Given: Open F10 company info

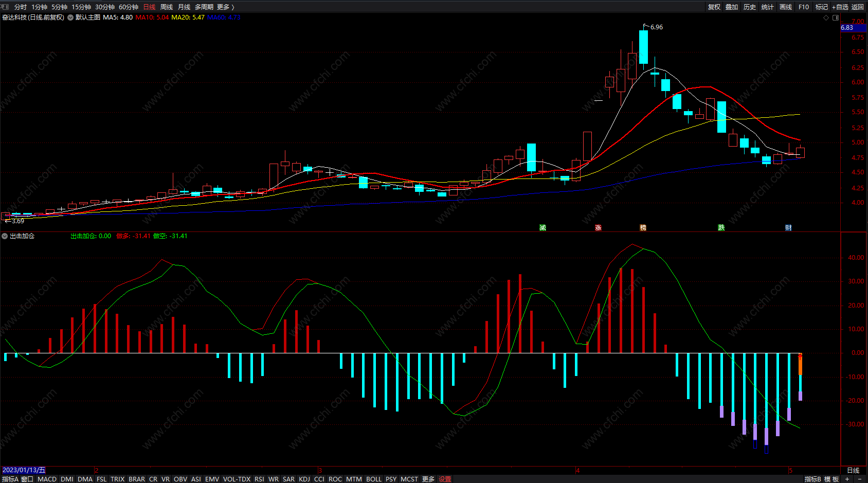Looking at the screenshot, I should (804, 7).
